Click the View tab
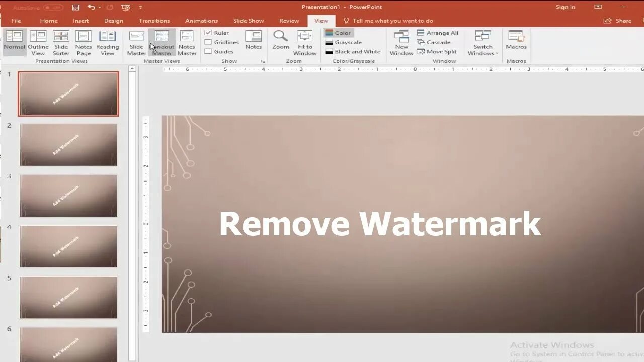Viewport: 644px width, 362px height. pyautogui.click(x=321, y=21)
